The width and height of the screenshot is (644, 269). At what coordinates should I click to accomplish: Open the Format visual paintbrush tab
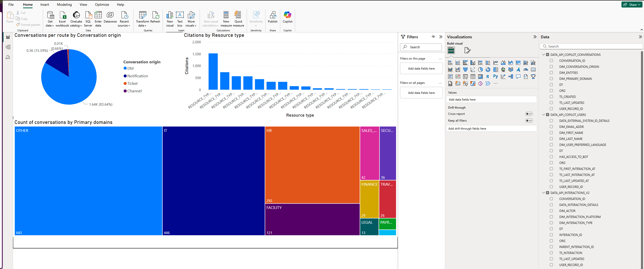tap(467, 50)
